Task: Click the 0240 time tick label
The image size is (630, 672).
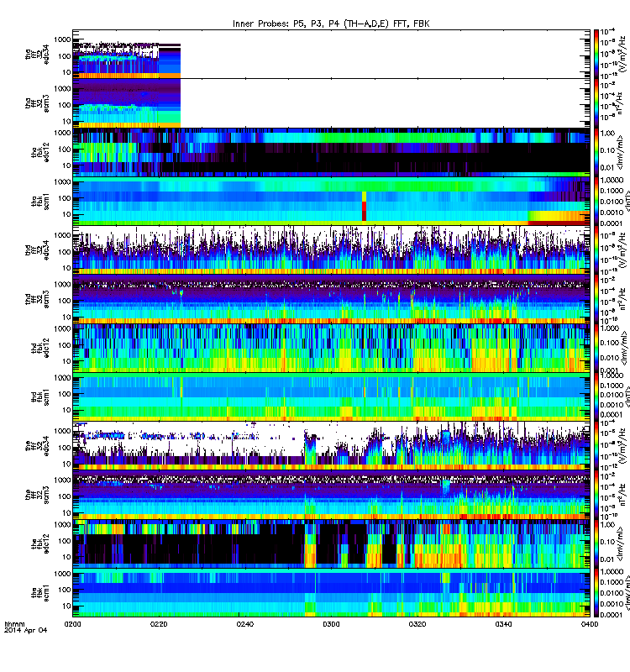Action: click(x=245, y=624)
